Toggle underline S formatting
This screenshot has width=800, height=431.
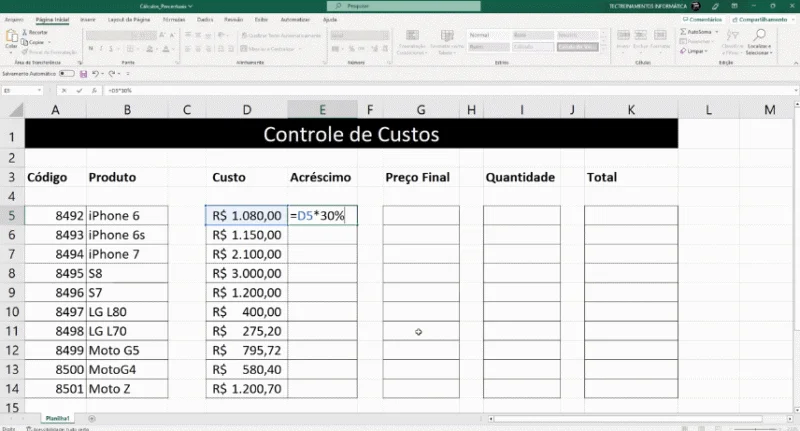111,49
